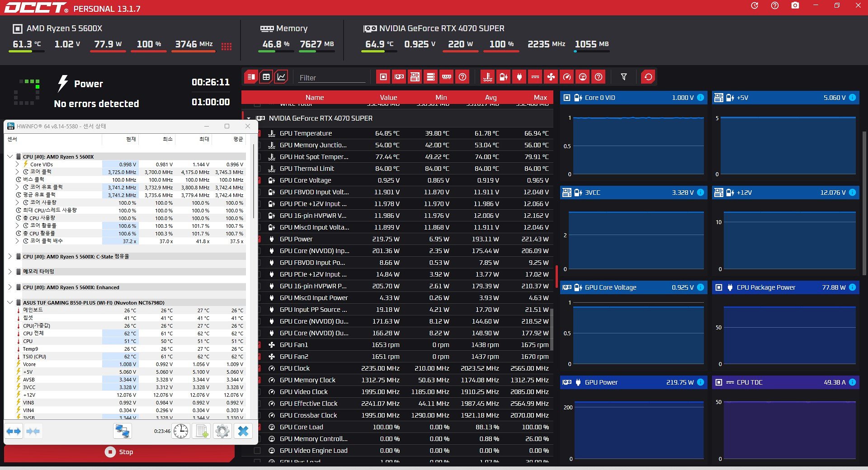Open info icon on +5V graph
Screen dimensions: 868x470
tap(852, 98)
